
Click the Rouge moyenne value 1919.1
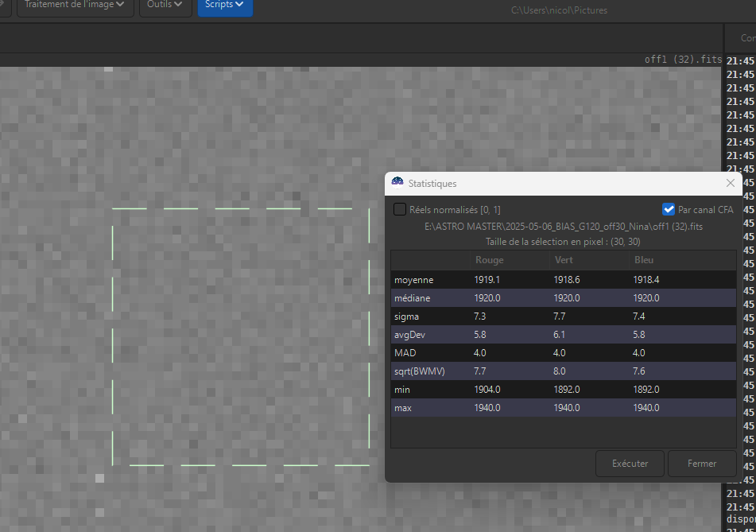point(487,280)
